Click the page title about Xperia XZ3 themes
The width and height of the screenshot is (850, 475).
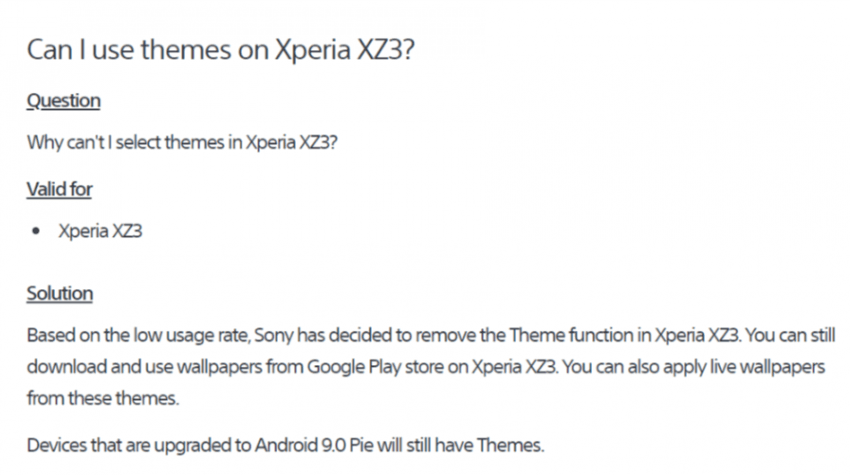tap(221, 50)
